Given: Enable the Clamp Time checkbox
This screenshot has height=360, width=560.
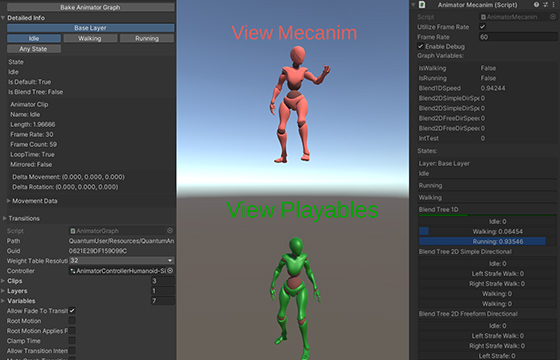Looking at the screenshot, I should click(72, 341).
